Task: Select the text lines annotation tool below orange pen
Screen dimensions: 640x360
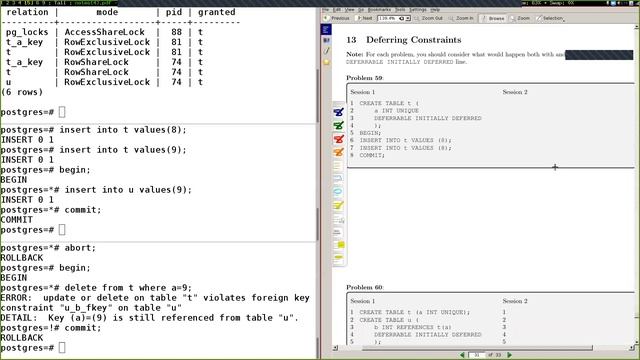Action: click(338, 165)
